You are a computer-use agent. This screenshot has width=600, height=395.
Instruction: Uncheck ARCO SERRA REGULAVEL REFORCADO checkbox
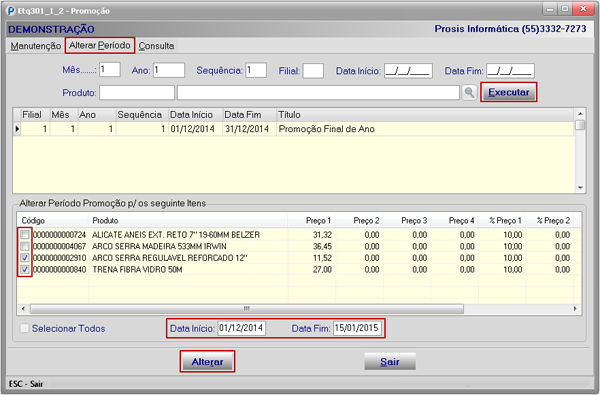click(x=25, y=258)
